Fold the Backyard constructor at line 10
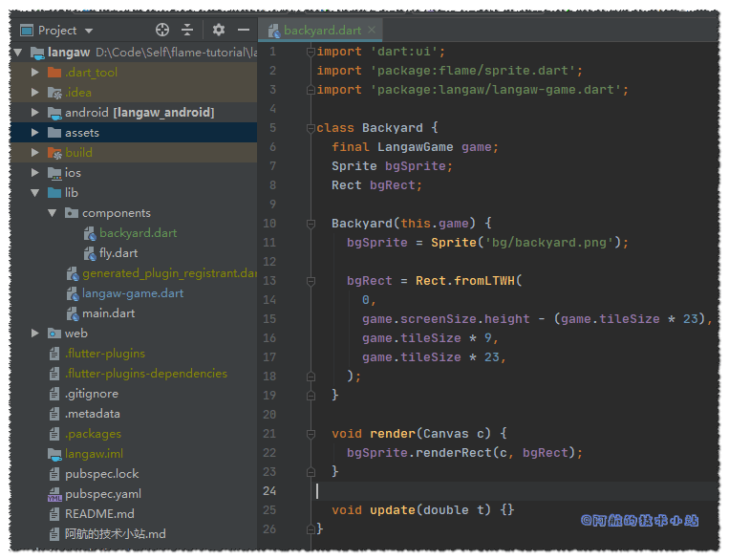Screen dimensions: 729x560 pos(310,224)
